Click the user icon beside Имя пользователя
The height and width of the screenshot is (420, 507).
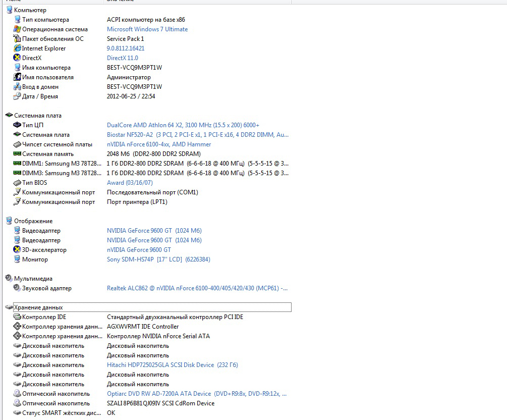click(17, 77)
